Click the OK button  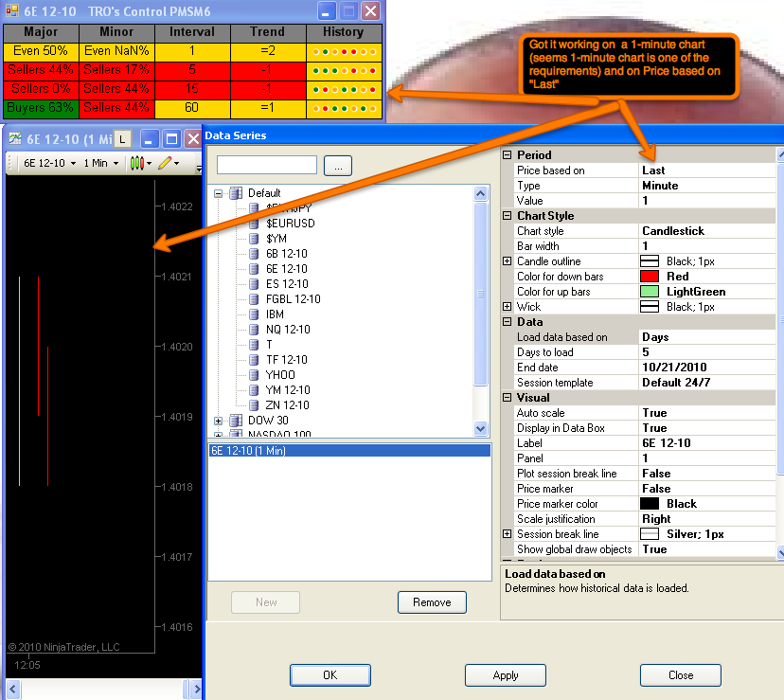[x=330, y=675]
